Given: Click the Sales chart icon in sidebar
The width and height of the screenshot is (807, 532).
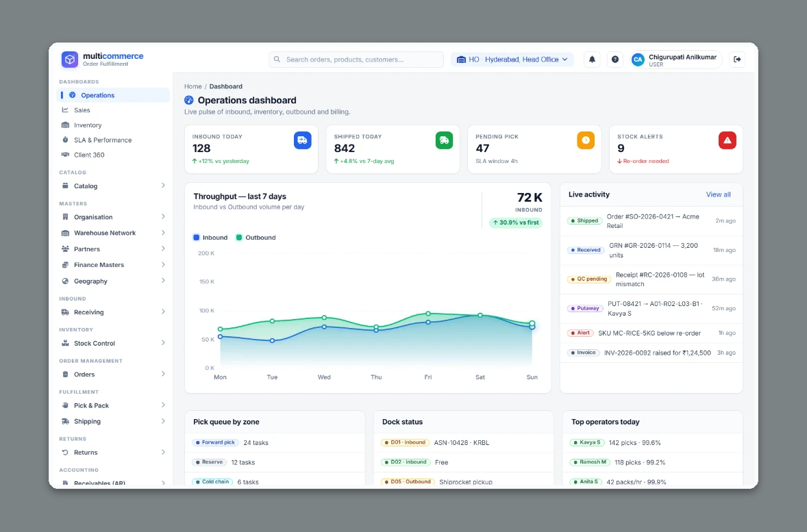Looking at the screenshot, I should [65, 110].
